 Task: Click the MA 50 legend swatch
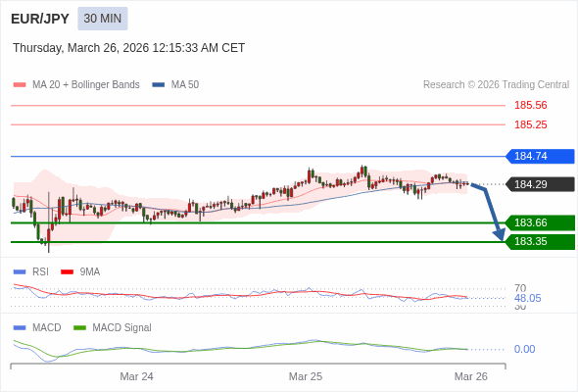coord(159,85)
